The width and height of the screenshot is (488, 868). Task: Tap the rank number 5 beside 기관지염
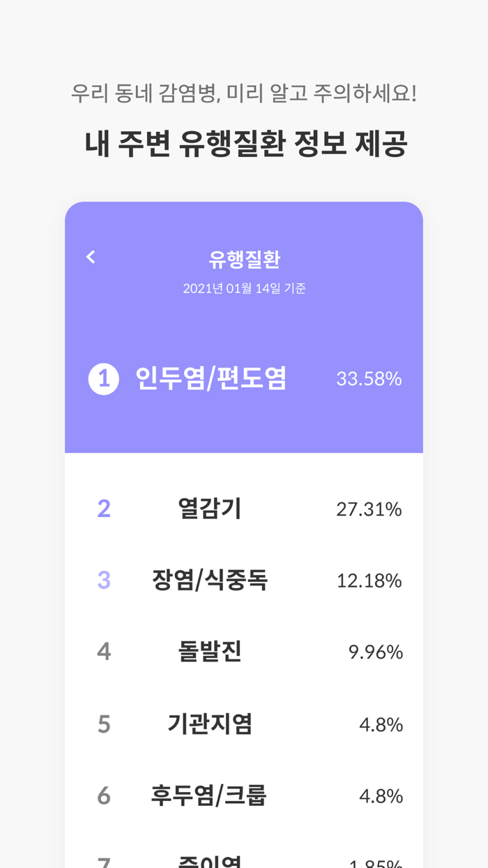(103, 724)
